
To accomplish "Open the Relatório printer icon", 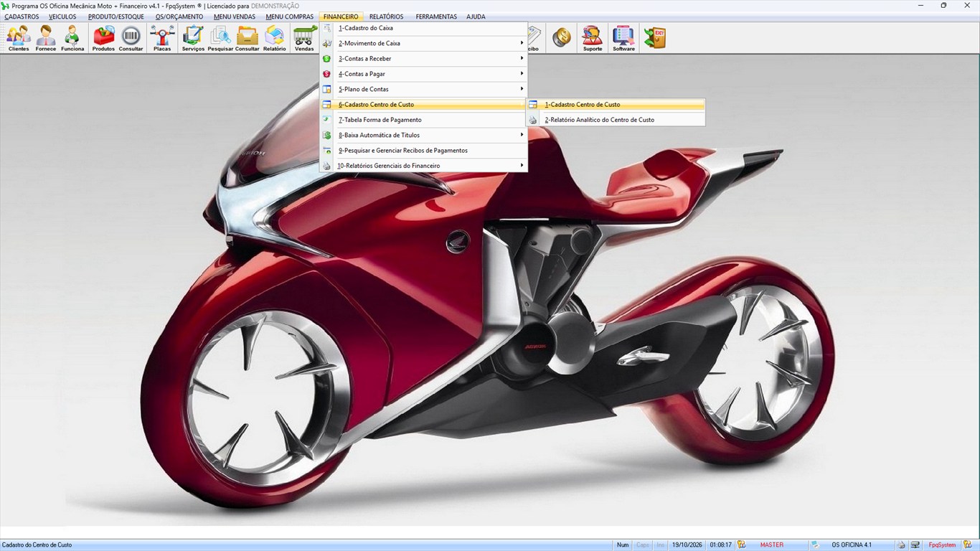I will (x=275, y=38).
